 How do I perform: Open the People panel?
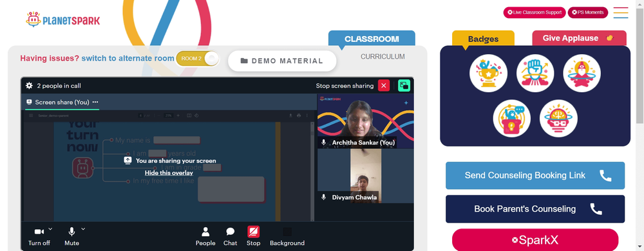(x=205, y=236)
